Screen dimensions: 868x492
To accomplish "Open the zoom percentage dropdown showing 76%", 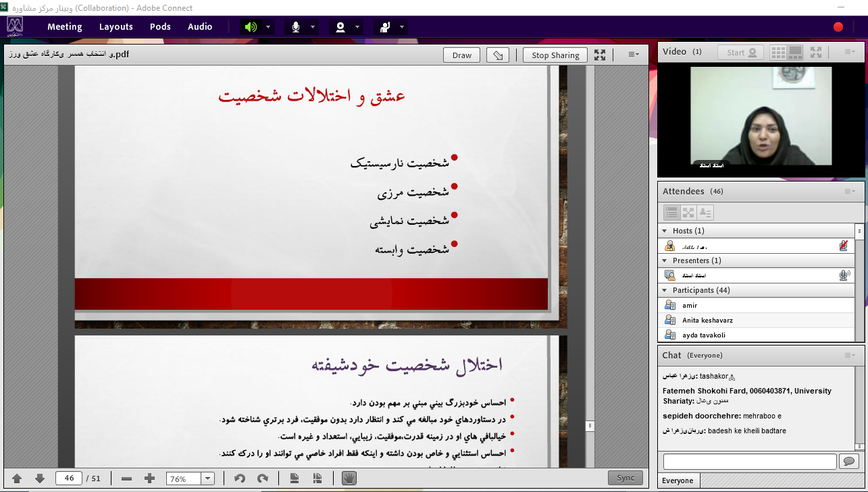I will [x=208, y=479].
